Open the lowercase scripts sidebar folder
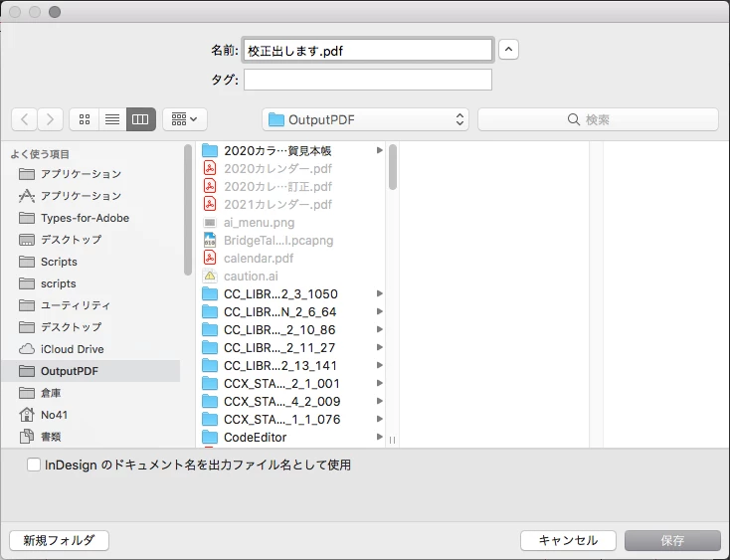This screenshot has height=560, width=730. 91,283
